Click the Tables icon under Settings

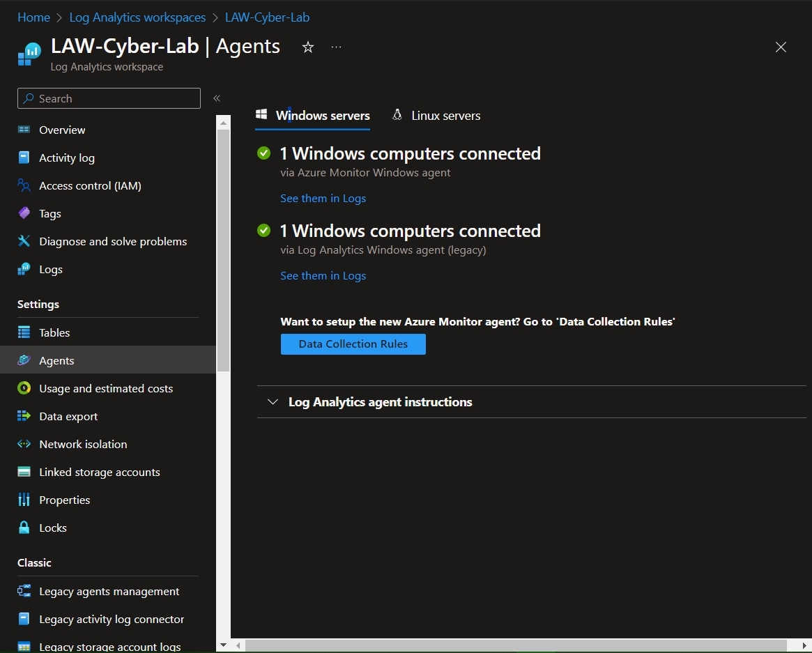coord(24,332)
